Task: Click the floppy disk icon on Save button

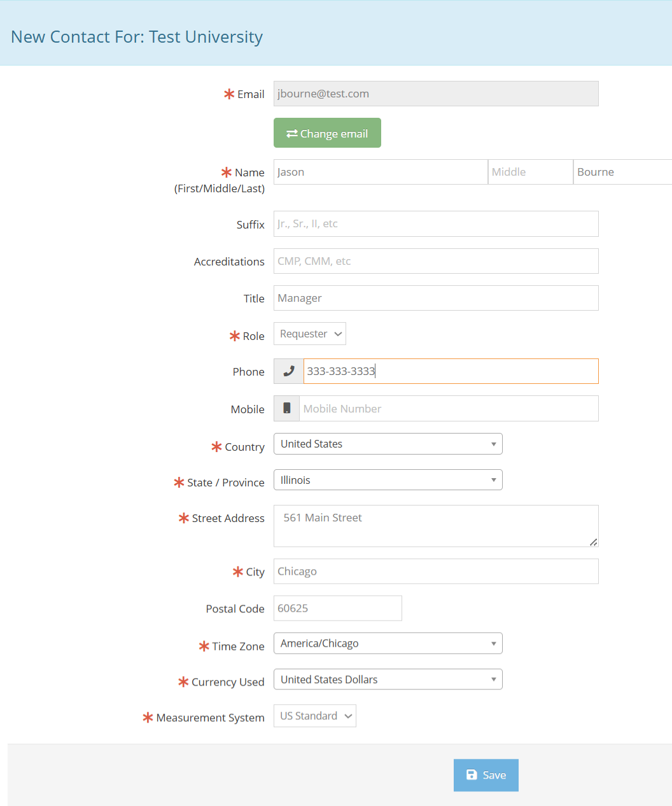Action: click(471, 775)
